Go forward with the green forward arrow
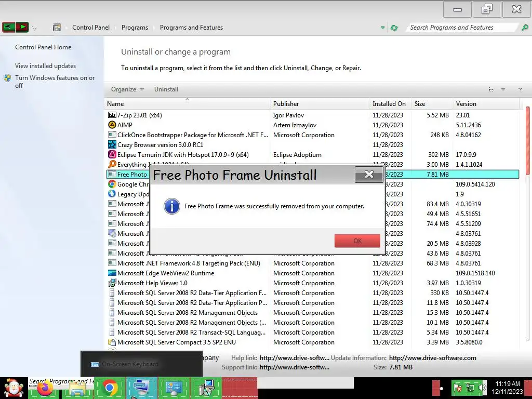The width and height of the screenshot is (532, 399). [22, 27]
